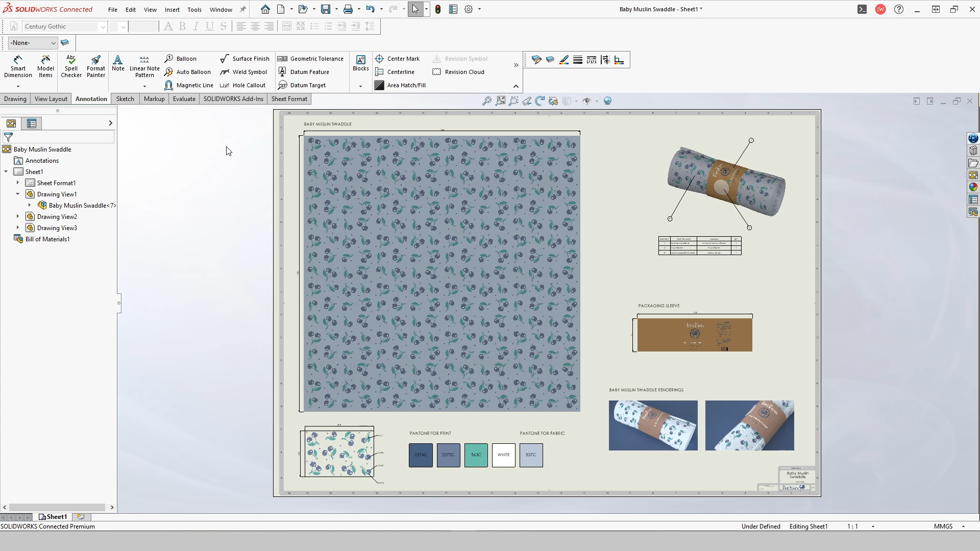
Task: Switch to the Sketch tab
Action: pos(125,98)
